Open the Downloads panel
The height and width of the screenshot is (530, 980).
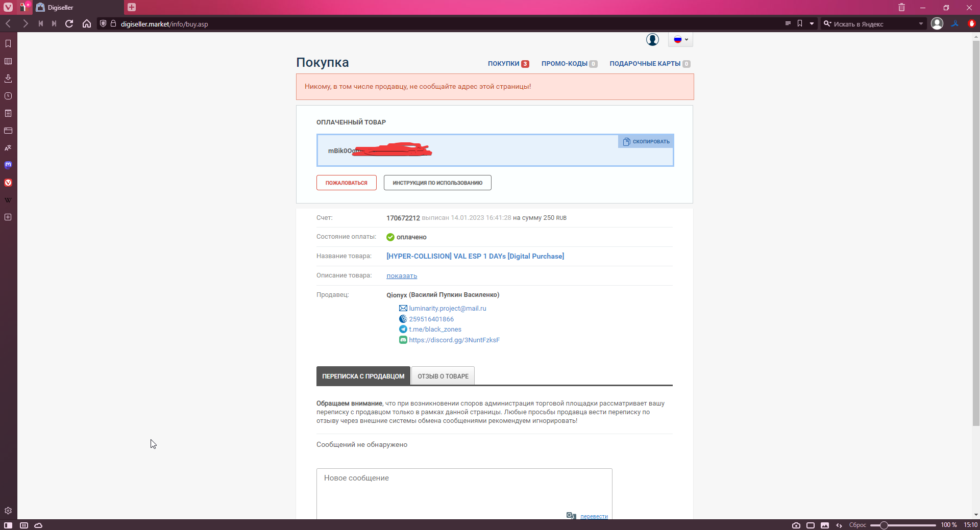(x=8, y=79)
